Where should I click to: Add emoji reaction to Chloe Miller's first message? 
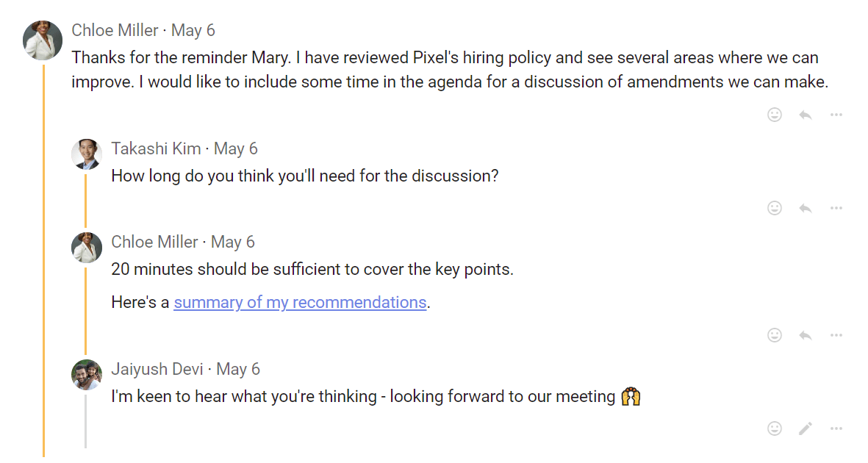click(x=775, y=115)
